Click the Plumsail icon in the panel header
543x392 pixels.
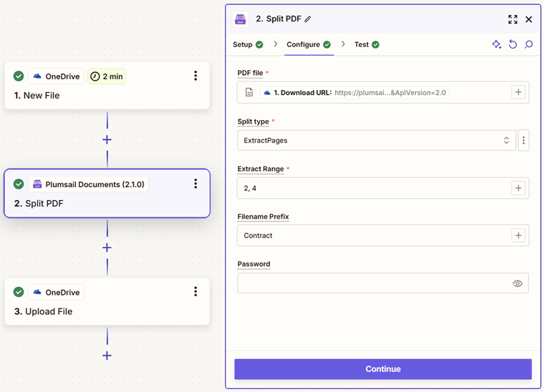pos(240,19)
